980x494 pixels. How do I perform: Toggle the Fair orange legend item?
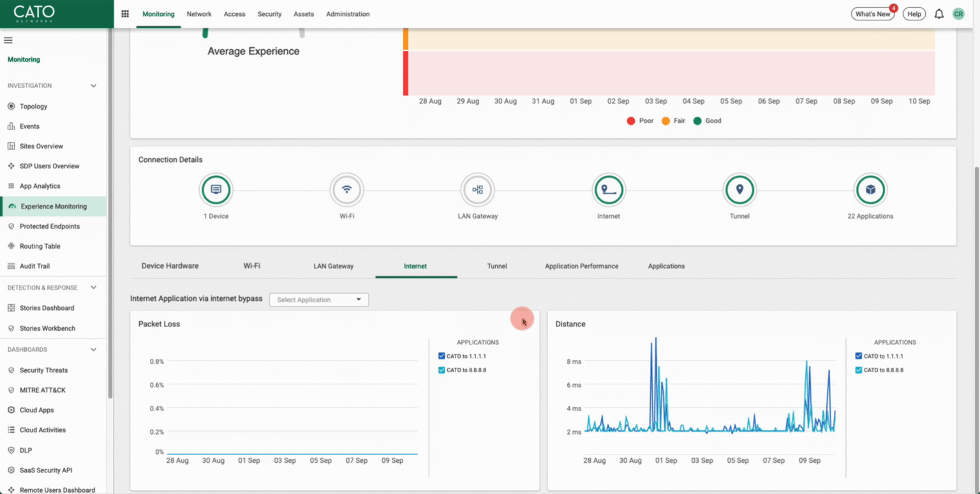point(673,120)
